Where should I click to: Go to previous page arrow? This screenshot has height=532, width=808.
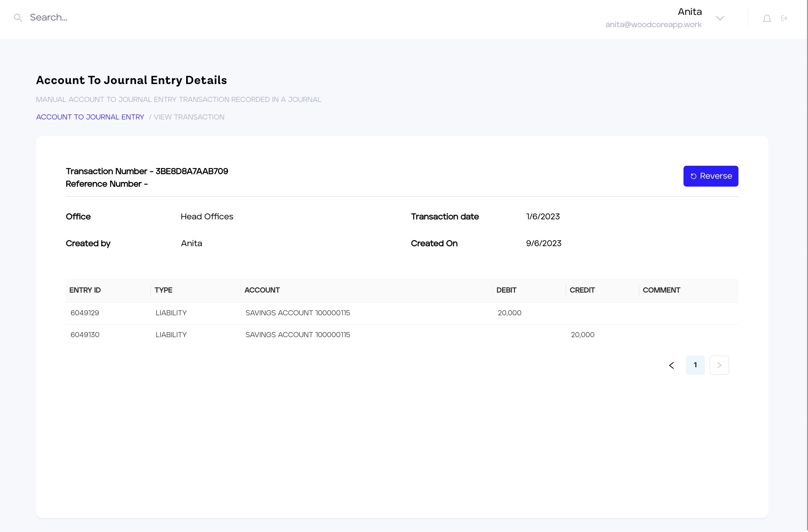point(671,365)
